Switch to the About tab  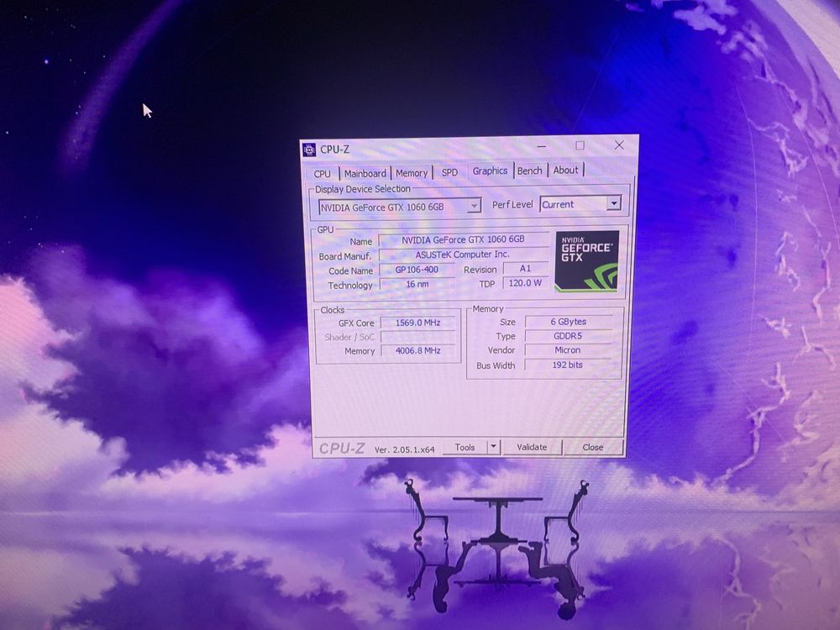565,170
